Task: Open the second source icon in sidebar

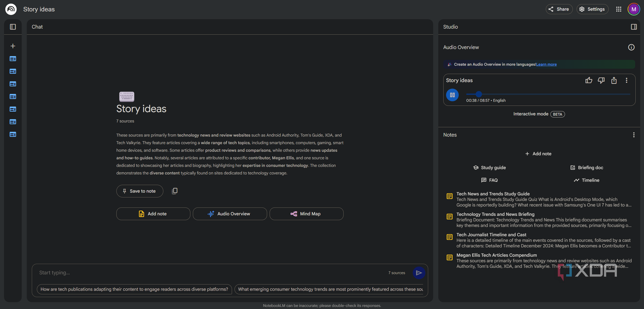Action: (x=13, y=71)
